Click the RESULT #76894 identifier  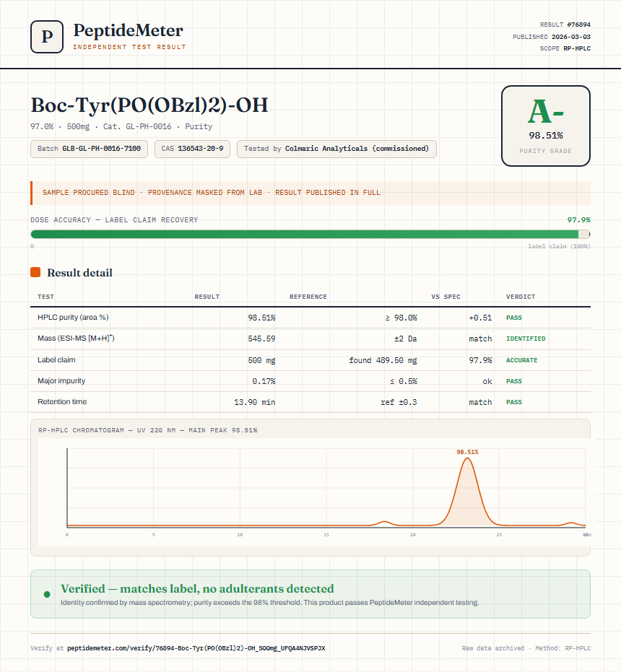pyautogui.click(x=565, y=25)
